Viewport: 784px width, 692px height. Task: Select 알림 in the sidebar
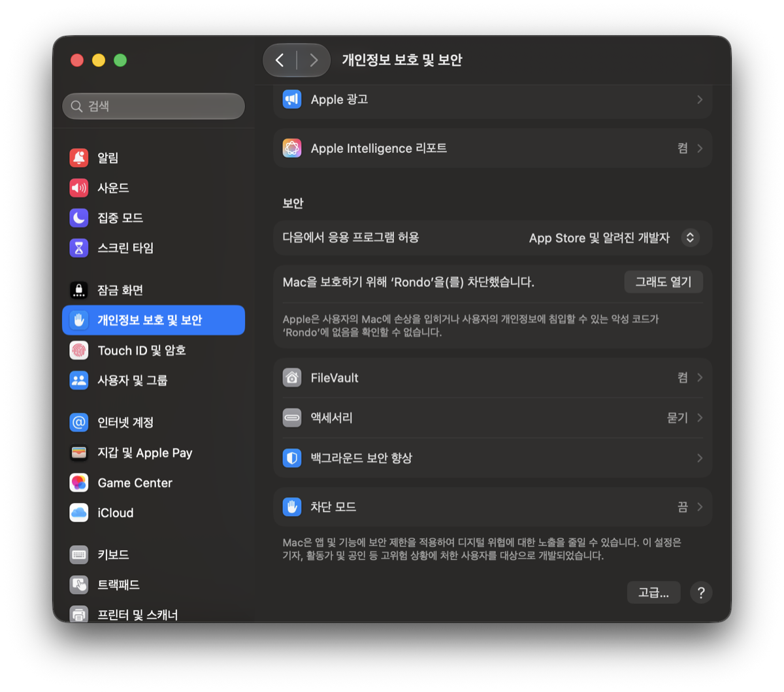pos(154,157)
